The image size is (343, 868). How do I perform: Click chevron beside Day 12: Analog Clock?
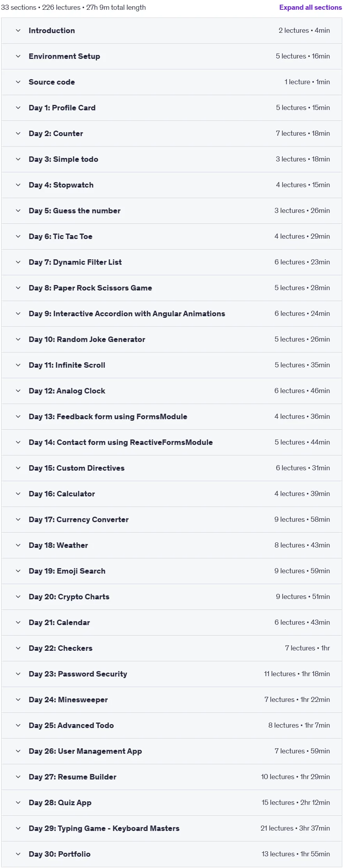coord(18,391)
